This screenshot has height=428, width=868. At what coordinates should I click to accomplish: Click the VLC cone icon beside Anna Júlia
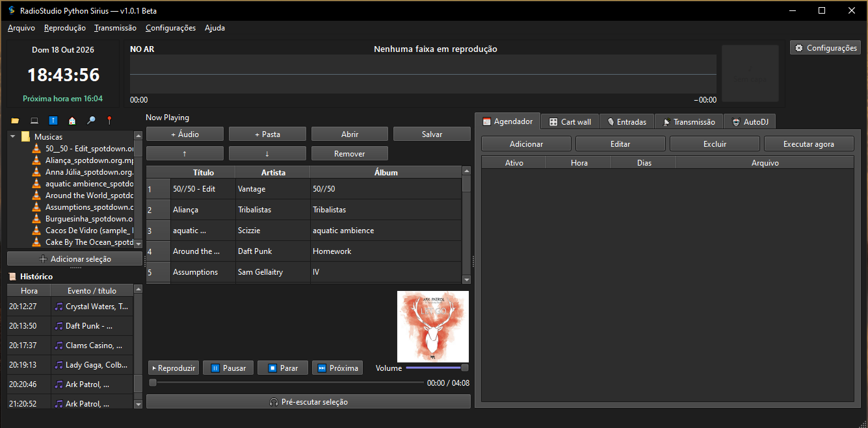(36, 172)
